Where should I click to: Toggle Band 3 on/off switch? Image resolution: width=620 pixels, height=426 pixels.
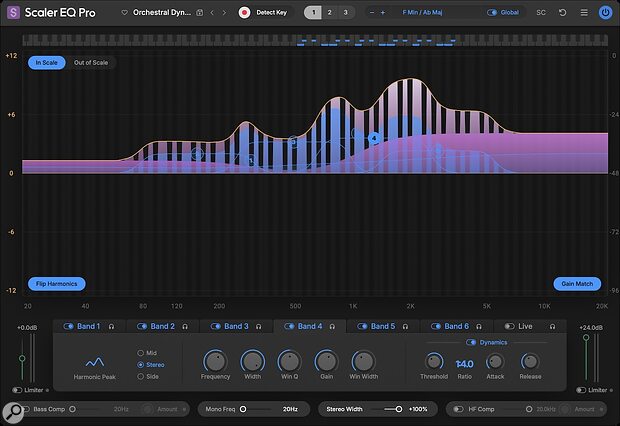[x=215, y=326]
